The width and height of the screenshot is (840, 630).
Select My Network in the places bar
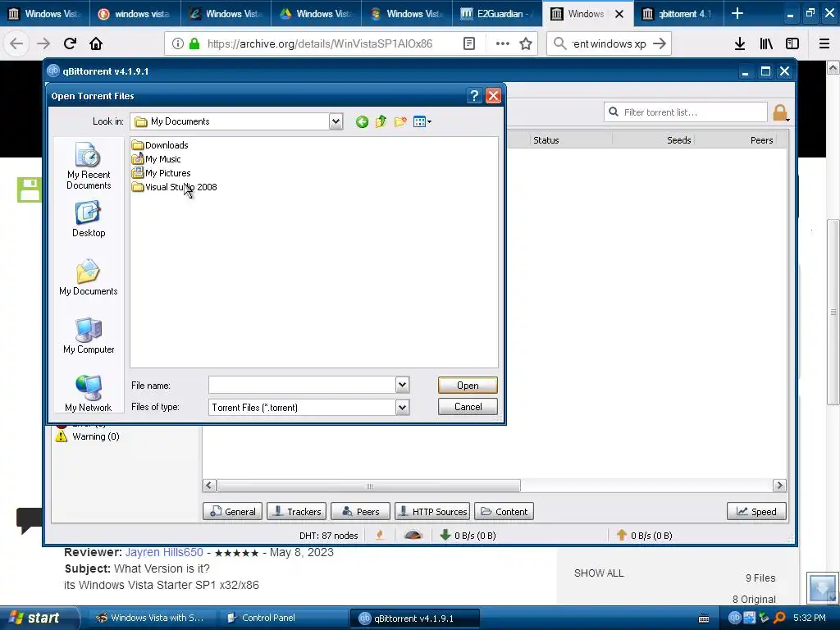(x=89, y=394)
